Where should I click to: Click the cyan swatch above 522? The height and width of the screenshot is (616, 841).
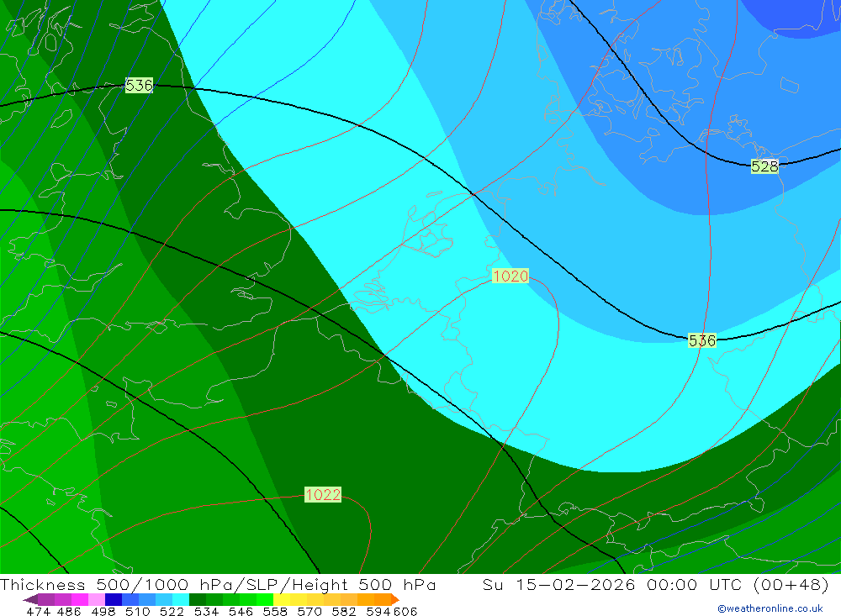pyautogui.click(x=181, y=600)
